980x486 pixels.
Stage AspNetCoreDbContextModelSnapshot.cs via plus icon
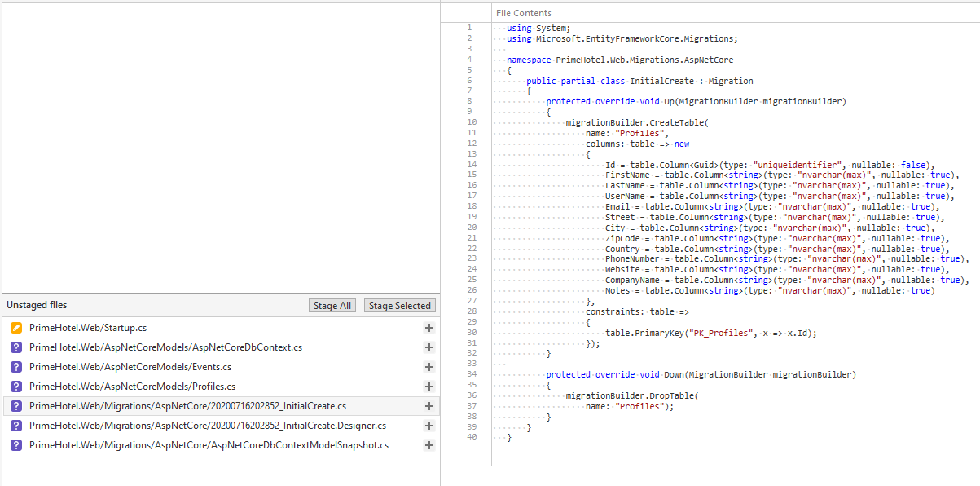click(x=429, y=445)
